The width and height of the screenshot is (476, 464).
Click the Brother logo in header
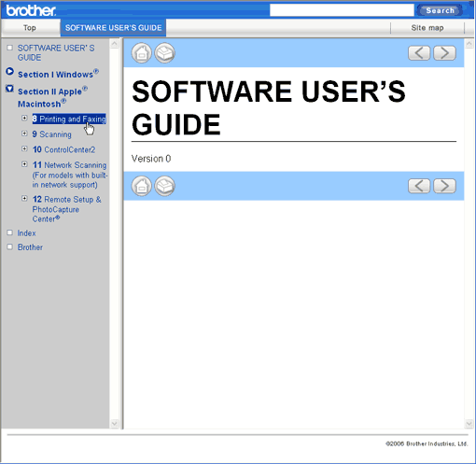[x=31, y=10]
